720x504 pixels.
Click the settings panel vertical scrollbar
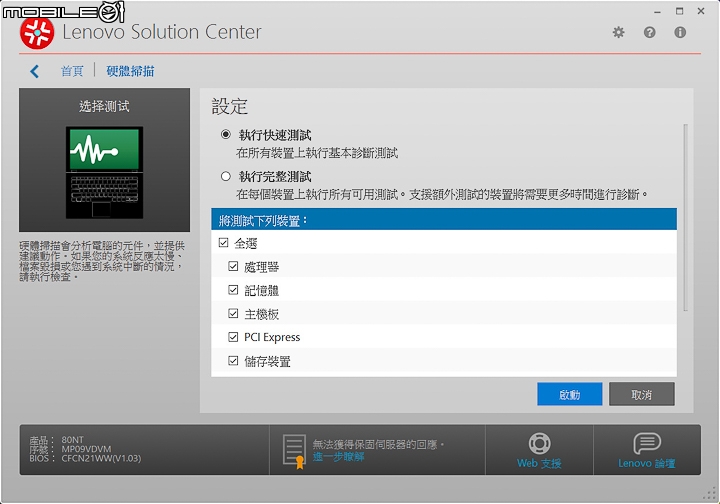click(x=686, y=217)
